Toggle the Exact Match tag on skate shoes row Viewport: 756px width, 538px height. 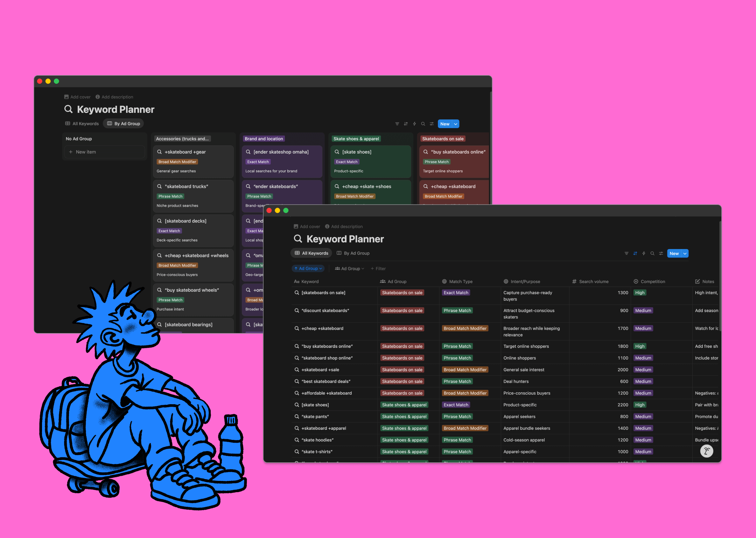coord(456,405)
